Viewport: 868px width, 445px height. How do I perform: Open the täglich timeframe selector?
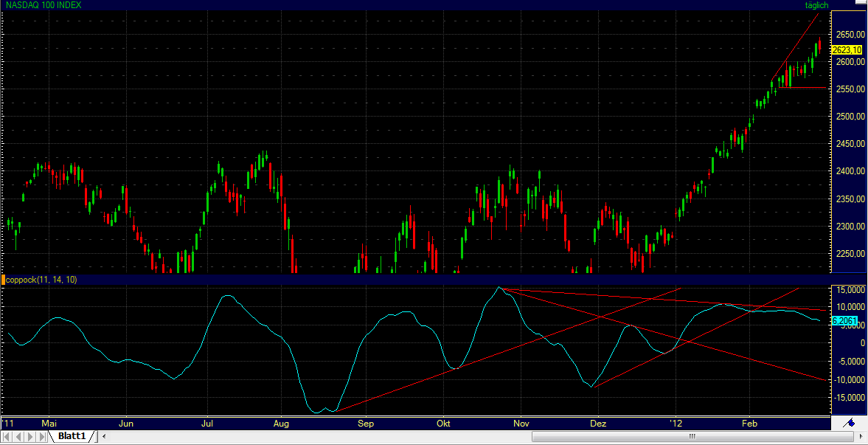(x=816, y=5)
